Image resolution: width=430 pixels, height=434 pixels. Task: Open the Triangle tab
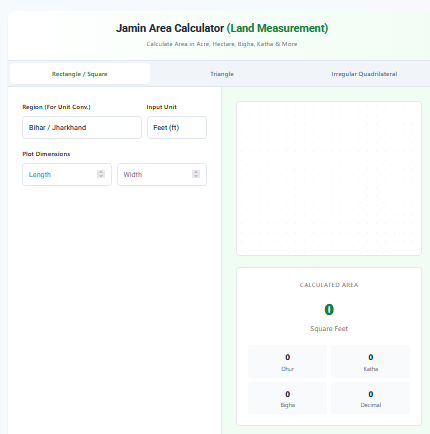coord(222,74)
